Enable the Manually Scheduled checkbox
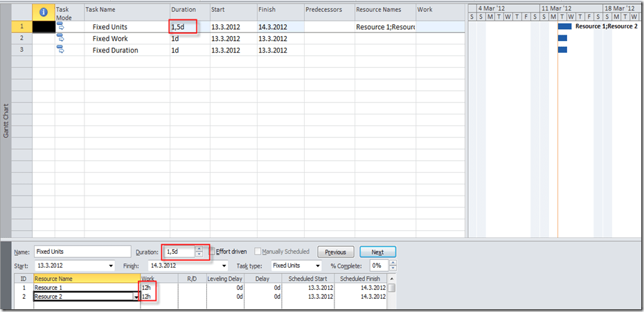 coord(258,252)
